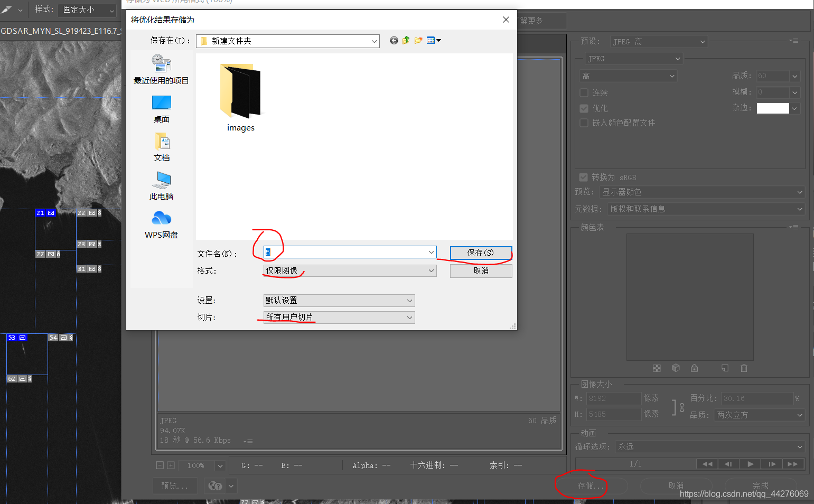Open Recent Items in the save dialog sidebar
The width and height of the screenshot is (814, 504).
click(x=161, y=69)
